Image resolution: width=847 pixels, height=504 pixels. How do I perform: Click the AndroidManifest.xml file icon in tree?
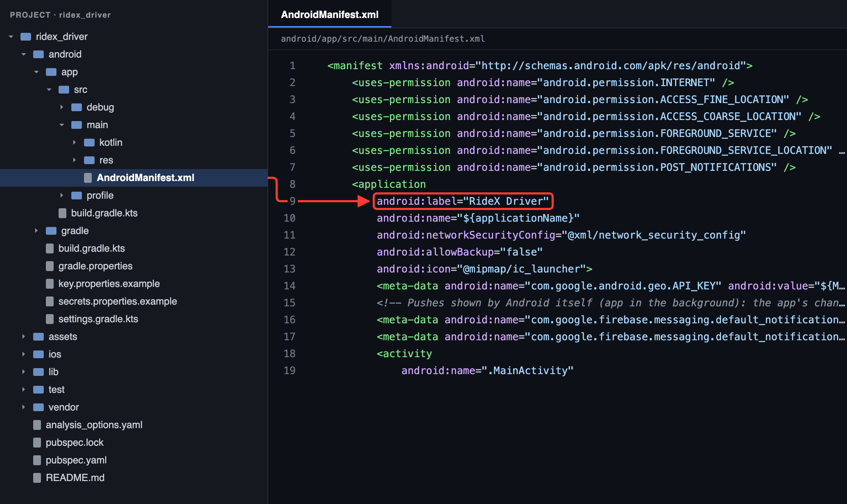coord(88,178)
